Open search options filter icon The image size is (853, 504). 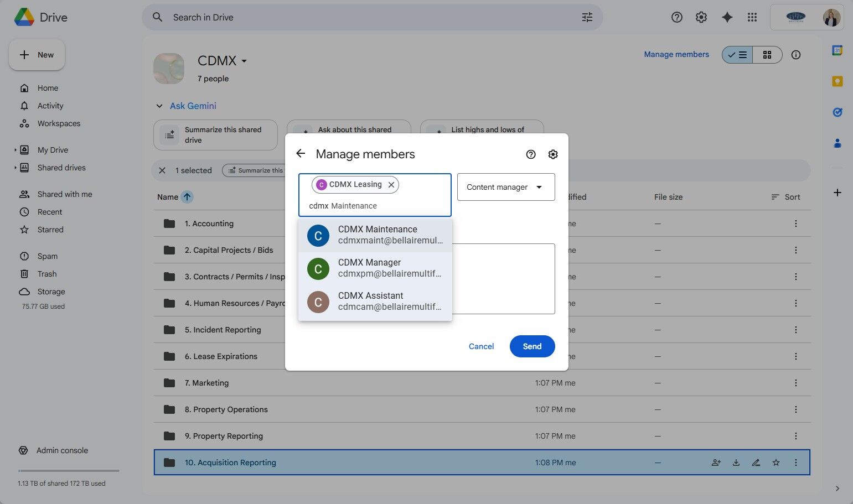(587, 17)
